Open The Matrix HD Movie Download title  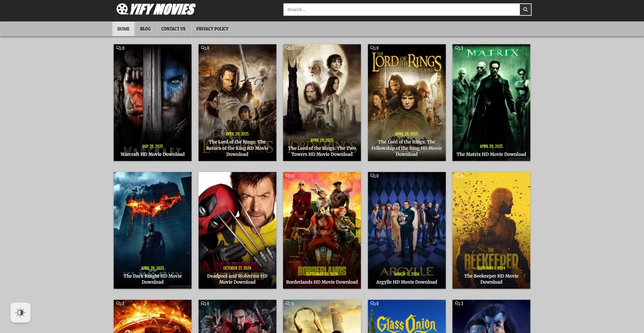(x=491, y=154)
